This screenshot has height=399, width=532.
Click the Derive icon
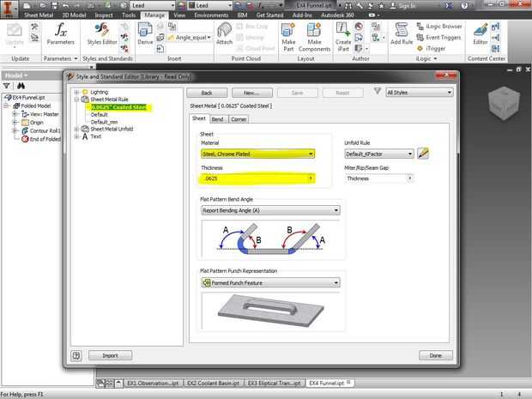[145, 33]
